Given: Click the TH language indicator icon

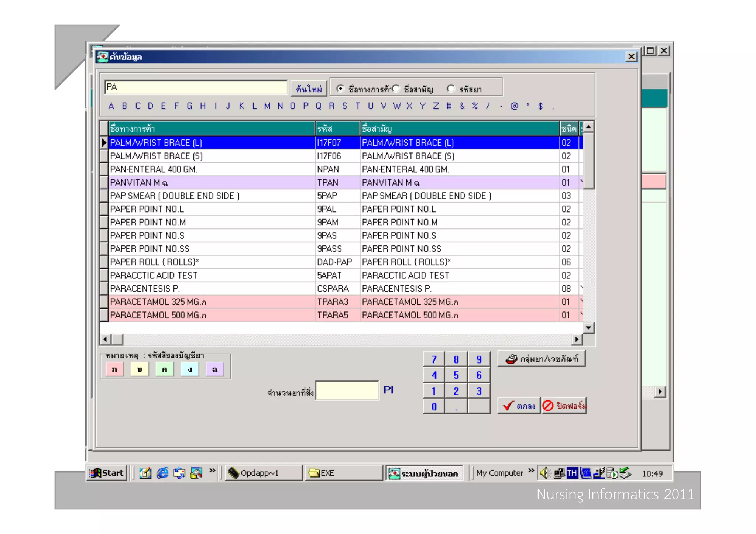Looking at the screenshot, I should (572, 473).
